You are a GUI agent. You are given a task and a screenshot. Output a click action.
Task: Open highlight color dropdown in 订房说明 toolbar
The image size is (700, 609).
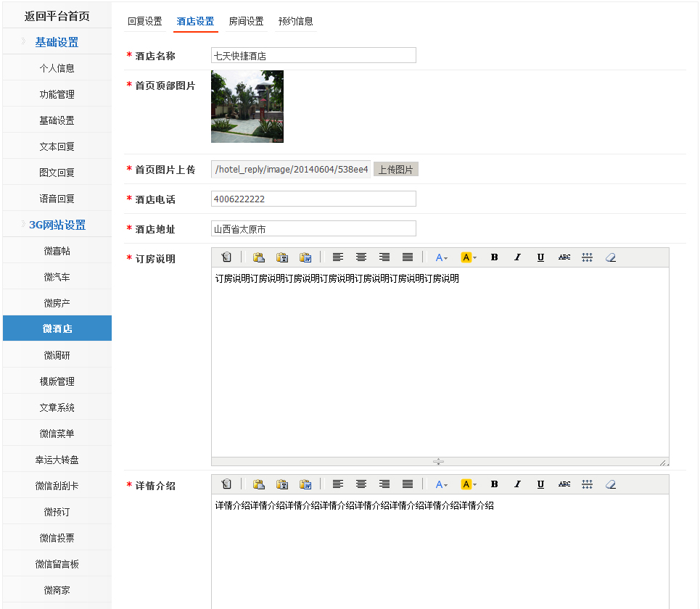pos(468,257)
